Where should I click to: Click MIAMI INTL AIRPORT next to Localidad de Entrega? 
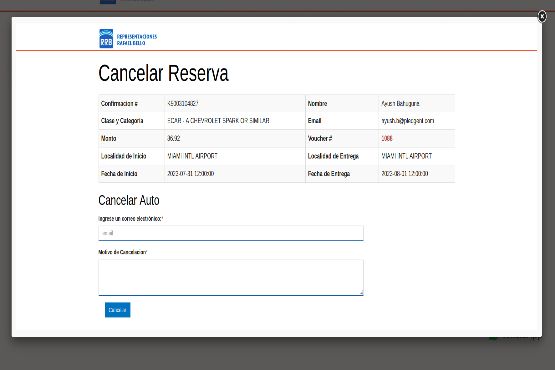pos(407,156)
